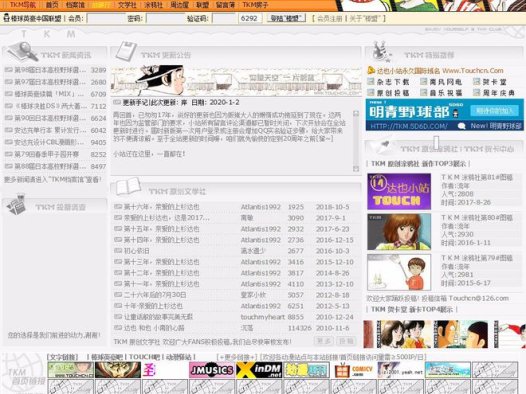Click the email Touchcn@126.com

pos(478,298)
